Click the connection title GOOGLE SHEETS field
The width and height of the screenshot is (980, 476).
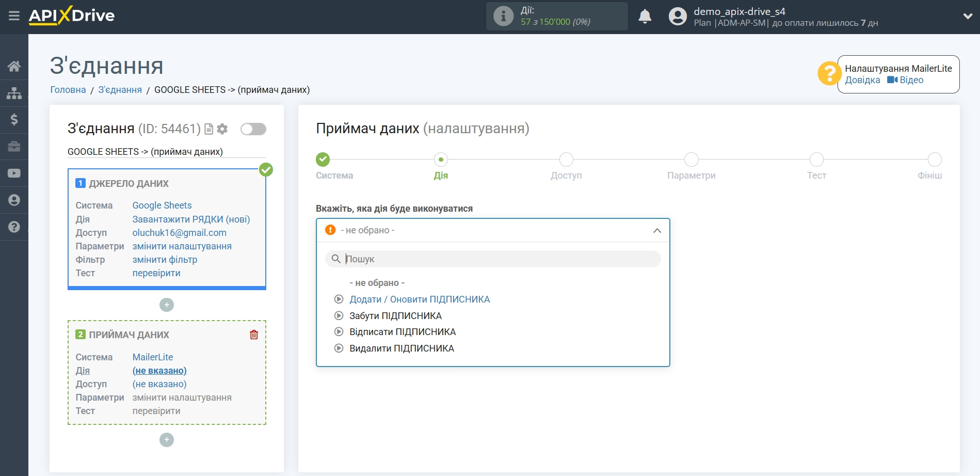tap(167, 152)
